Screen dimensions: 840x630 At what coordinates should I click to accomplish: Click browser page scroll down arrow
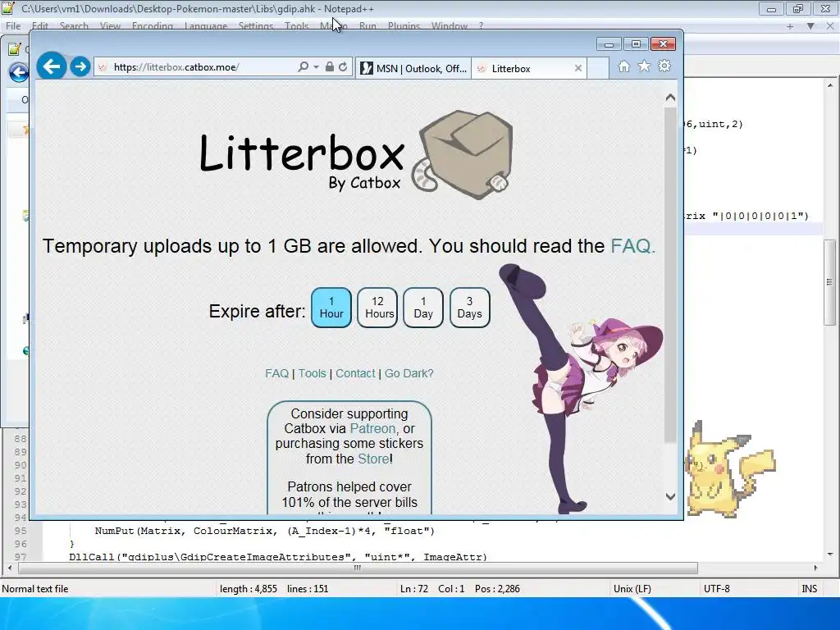[x=670, y=496]
